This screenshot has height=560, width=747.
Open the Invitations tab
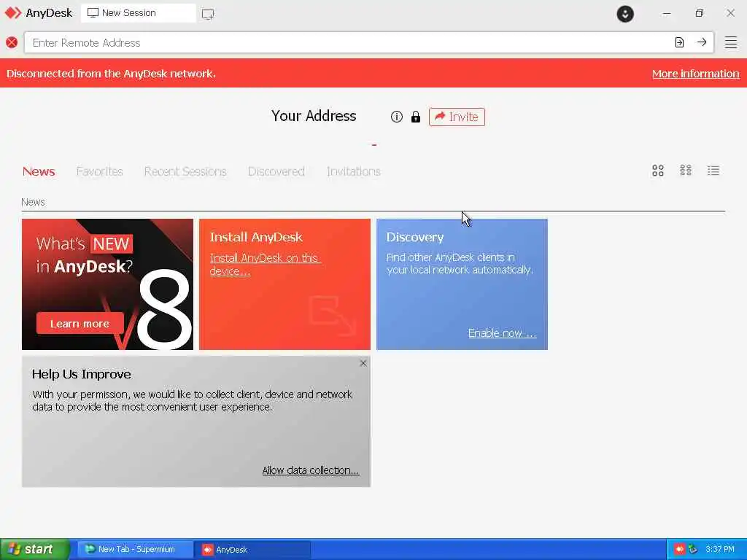pos(354,171)
